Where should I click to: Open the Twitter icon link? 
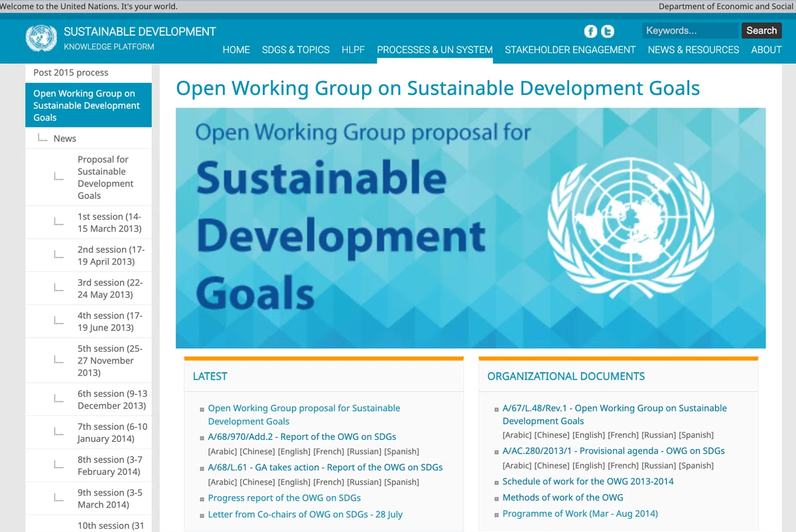(607, 31)
